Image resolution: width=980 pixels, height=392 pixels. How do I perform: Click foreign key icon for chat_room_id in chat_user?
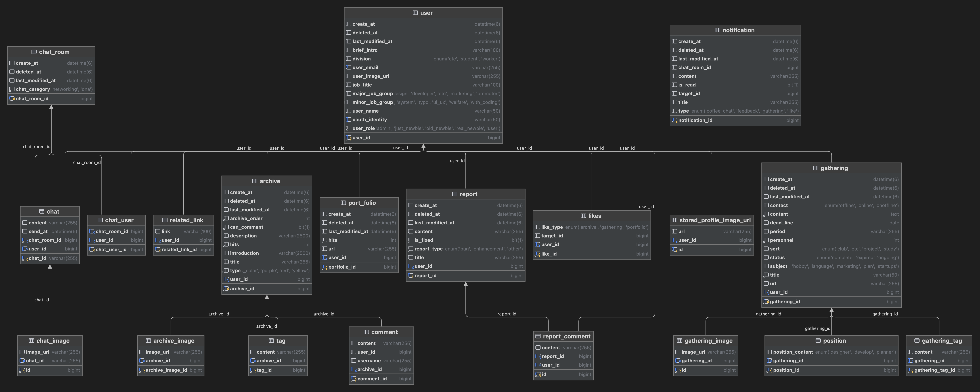tap(92, 231)
